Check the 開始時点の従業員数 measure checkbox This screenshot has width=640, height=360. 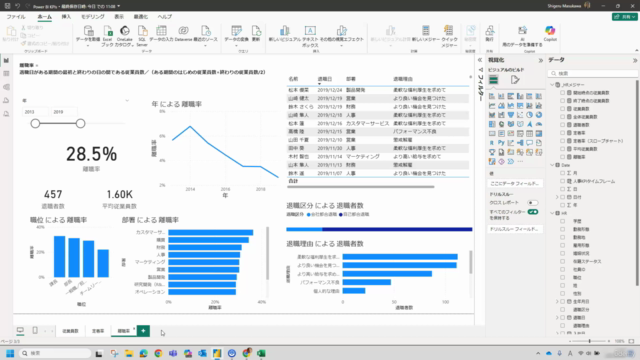click(x=562, y=93)
